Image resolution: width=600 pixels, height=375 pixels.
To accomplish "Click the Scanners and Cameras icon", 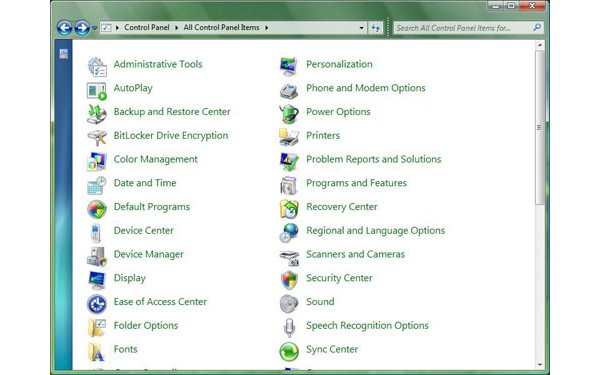I will coord(289,258).
